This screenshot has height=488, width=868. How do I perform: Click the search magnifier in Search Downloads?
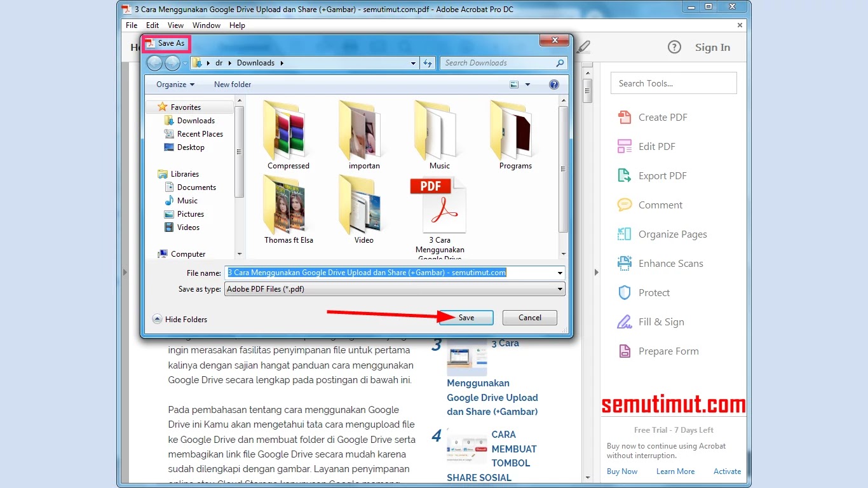pyautogui.click(x=560, y=63)
